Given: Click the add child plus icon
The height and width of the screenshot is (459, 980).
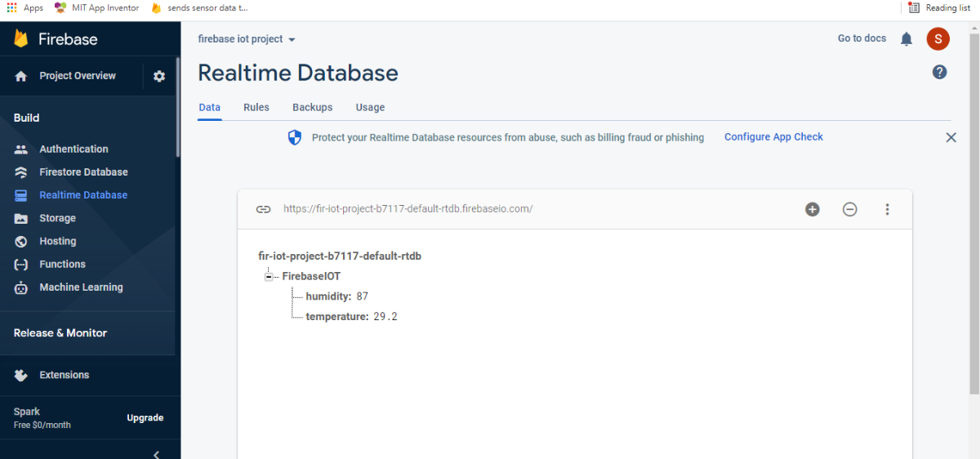Looking at the screenshot, I should click(x=813, y=209).
